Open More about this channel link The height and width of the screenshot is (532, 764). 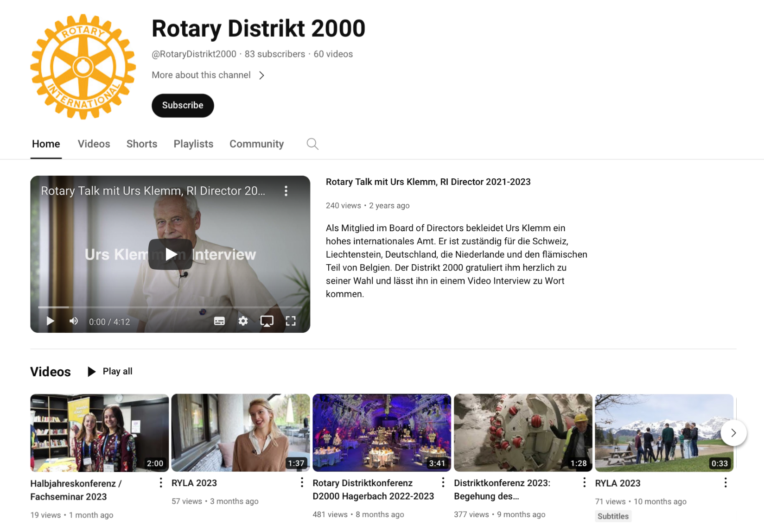point(201,75)
